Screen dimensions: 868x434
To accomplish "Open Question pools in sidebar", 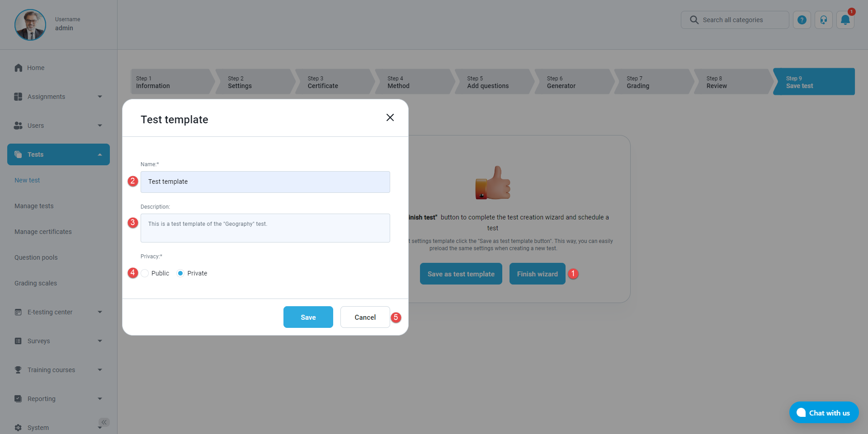I will point(36,257).
